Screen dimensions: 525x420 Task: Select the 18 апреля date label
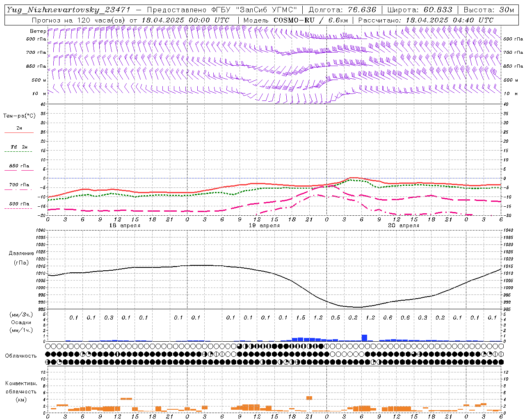(125, 226)
